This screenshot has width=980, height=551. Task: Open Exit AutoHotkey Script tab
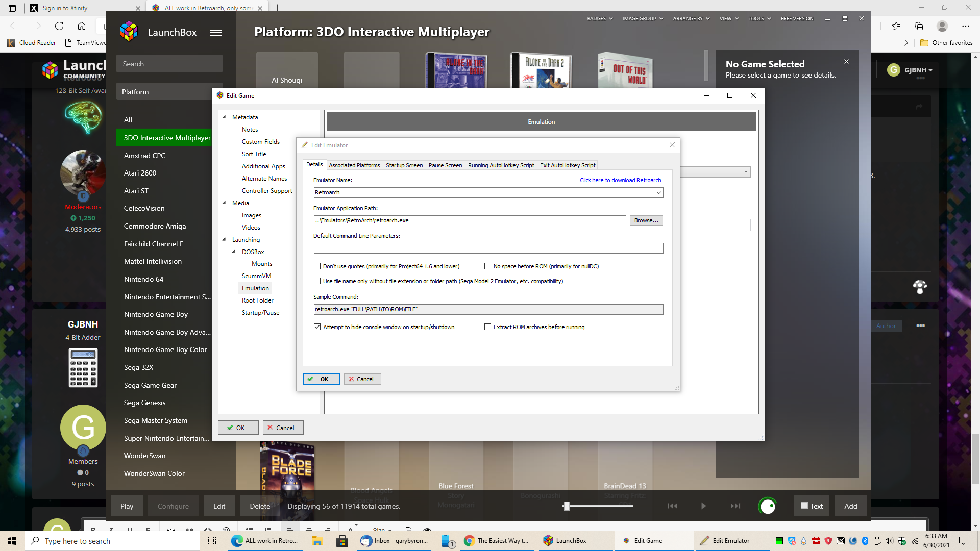coord(568,165)
